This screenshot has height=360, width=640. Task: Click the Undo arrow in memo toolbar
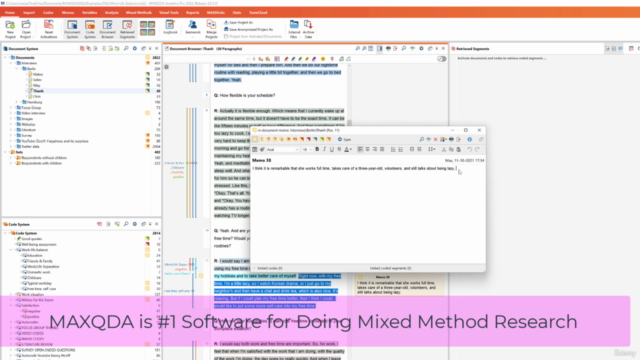click(x=469, y=149)
